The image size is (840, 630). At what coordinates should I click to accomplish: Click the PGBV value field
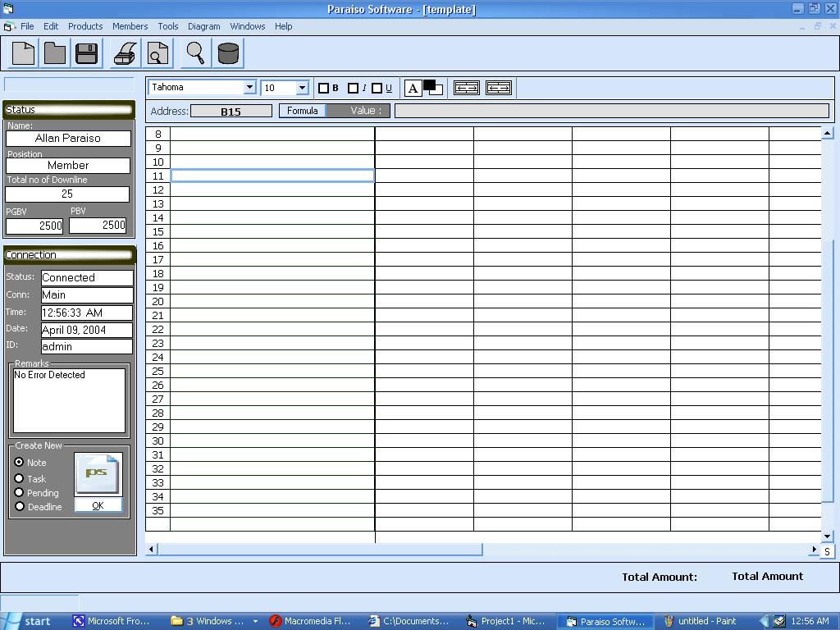(34, 226)
